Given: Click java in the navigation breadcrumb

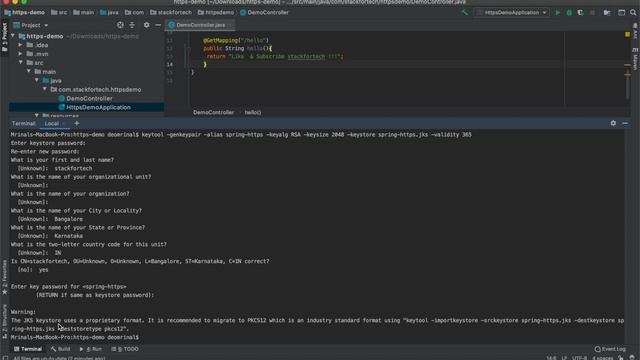Looking at the screenshot, I should [x=109, y=13].
